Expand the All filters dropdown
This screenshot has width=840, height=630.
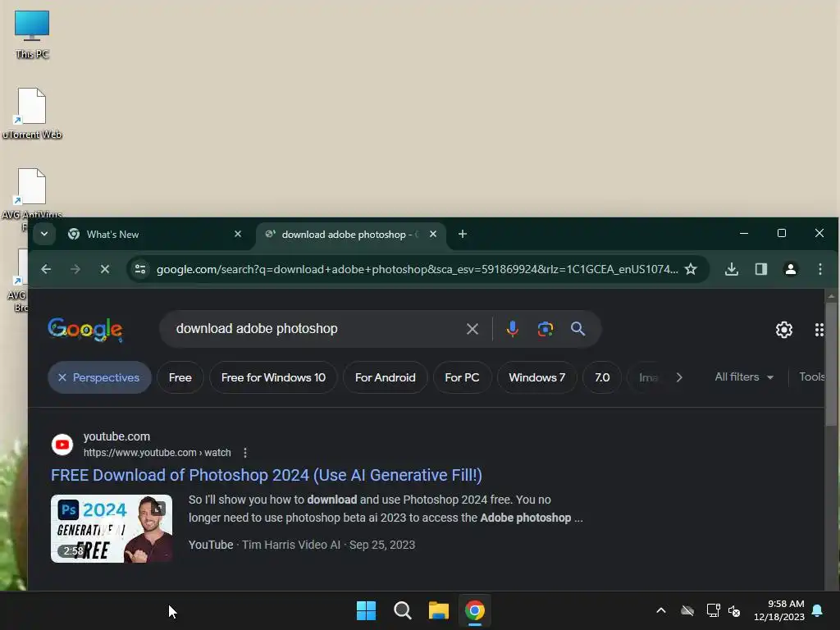(x=744, y=377)
